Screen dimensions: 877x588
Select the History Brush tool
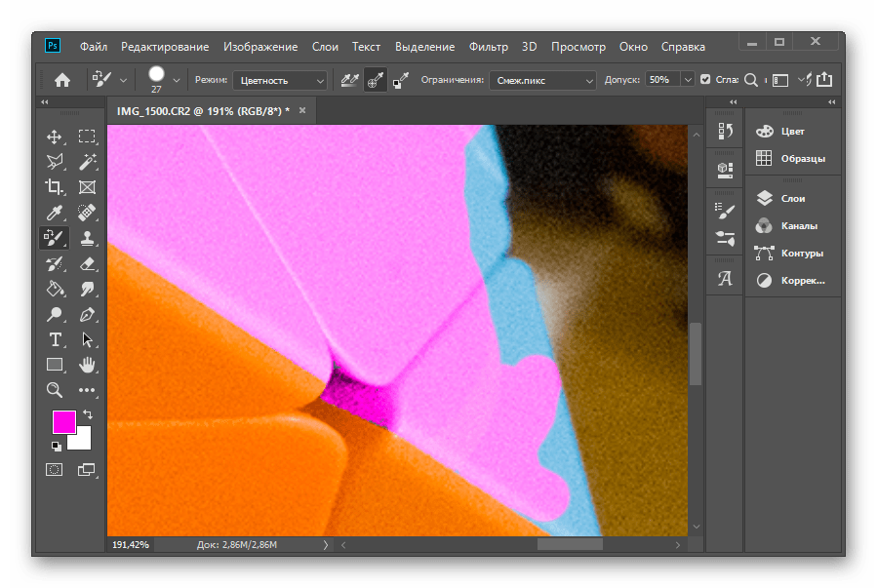pos(55,264)
